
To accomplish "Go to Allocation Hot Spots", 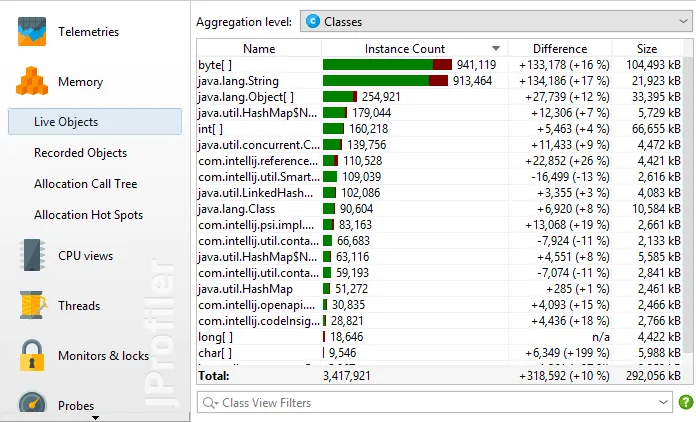I will pos(88,215).
